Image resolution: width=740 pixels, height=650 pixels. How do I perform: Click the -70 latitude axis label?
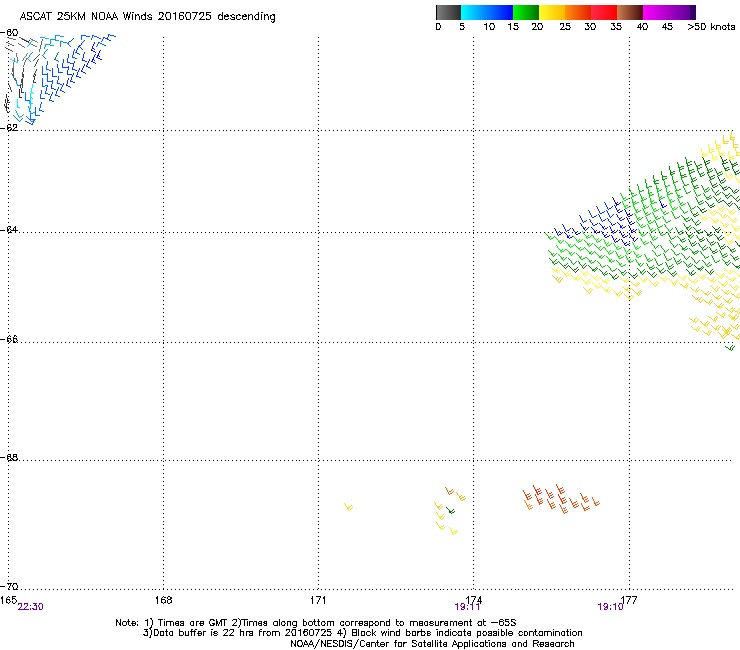click(9, 586)
